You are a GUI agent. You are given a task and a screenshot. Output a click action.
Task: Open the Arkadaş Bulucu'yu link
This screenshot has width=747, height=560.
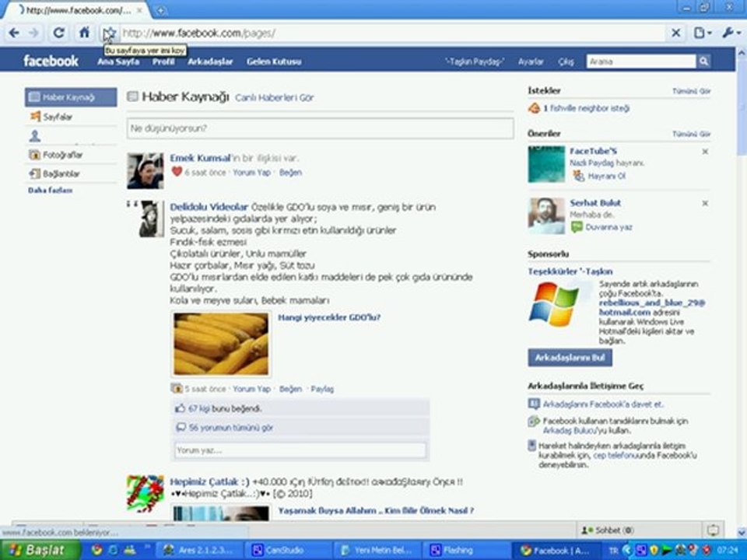coord(571,430)
